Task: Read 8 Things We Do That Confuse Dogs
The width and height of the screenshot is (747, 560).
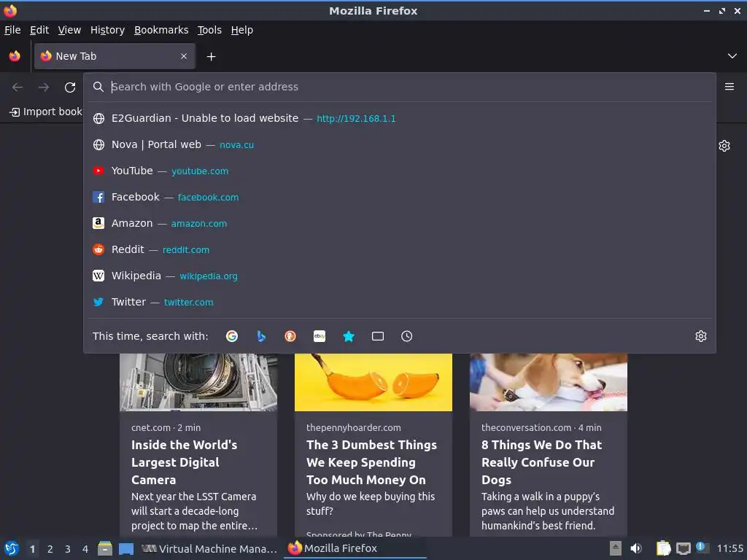Action: click(x=542, y=462)
